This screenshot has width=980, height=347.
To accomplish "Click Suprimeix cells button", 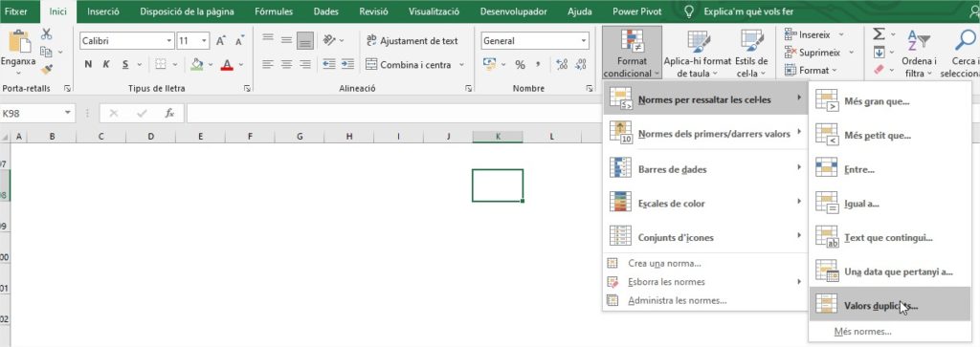I will [x=817, y=53].
